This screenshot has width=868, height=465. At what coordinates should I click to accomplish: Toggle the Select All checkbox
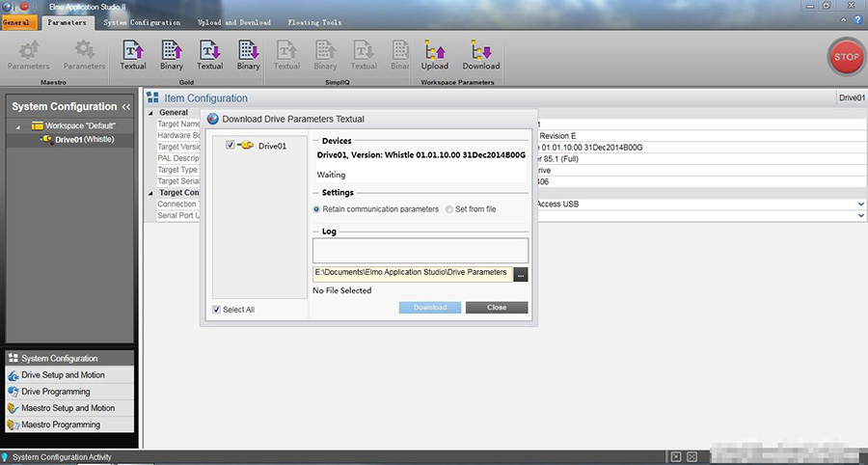217,310
